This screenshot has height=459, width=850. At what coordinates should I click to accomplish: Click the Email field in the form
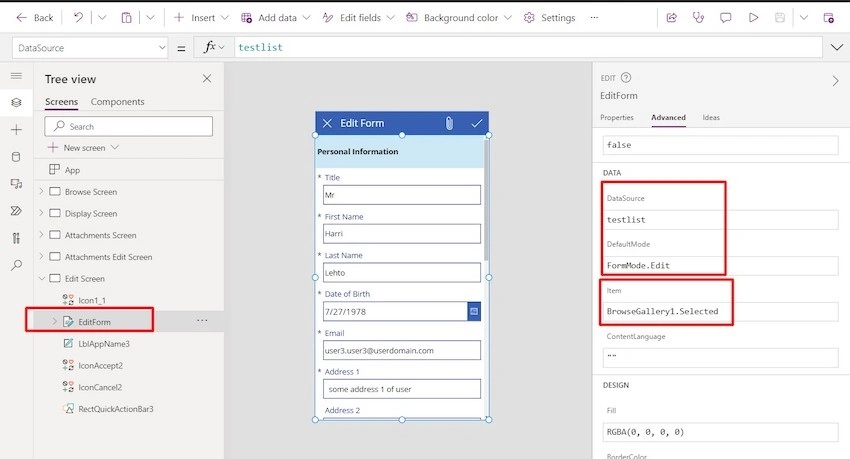point(402,350)
